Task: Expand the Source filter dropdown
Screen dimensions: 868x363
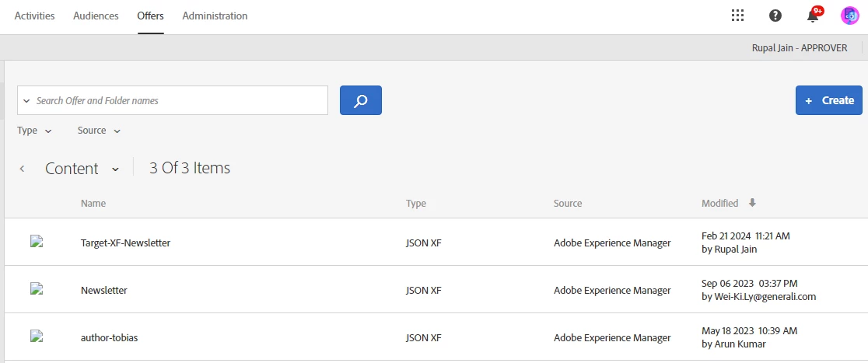Action: [99, 131]
